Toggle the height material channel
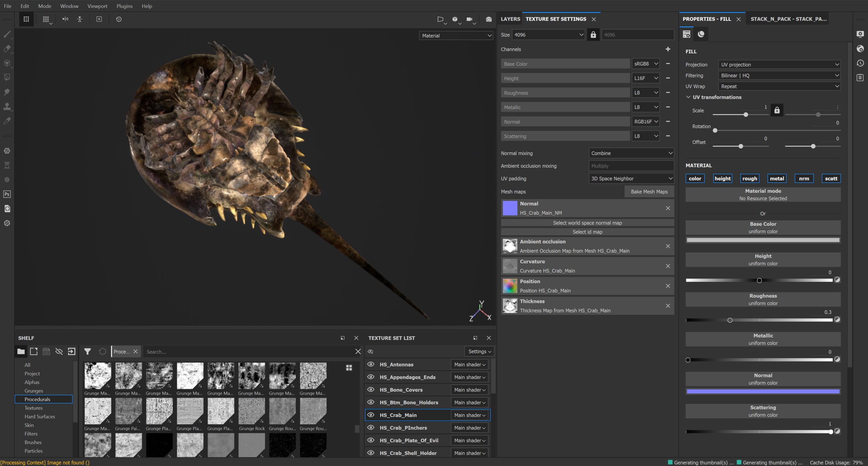Viewport: 868px width, 466px height. 722,178
